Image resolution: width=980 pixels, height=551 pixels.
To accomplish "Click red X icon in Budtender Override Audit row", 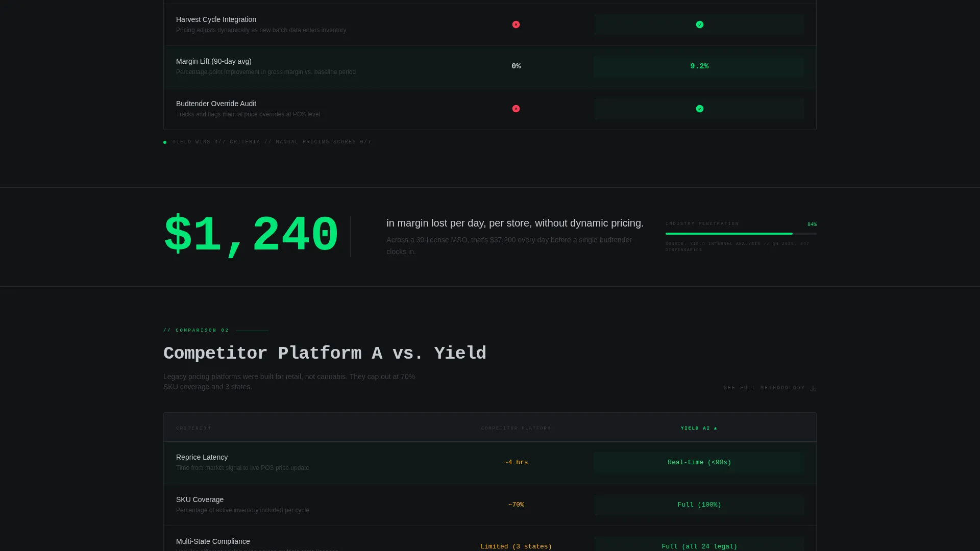I will (516, 109).
